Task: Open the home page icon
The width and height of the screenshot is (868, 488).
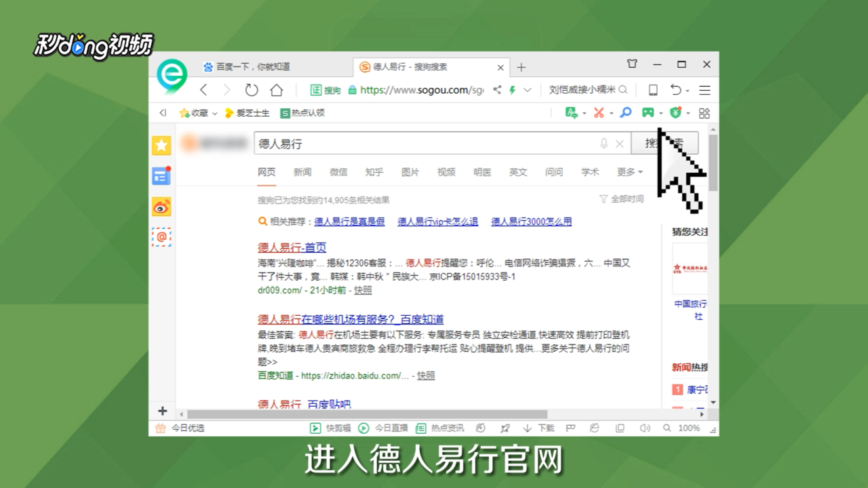Action: [276, 89]
